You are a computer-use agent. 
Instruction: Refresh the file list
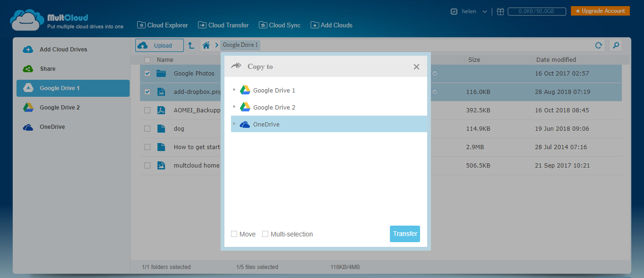click(599, 45)
